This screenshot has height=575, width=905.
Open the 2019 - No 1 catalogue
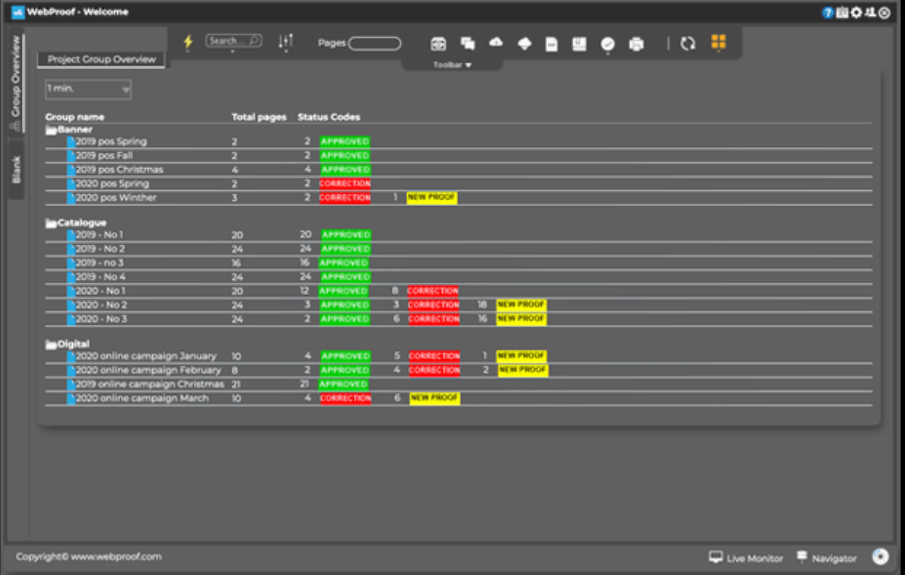(x=99, y=235)
